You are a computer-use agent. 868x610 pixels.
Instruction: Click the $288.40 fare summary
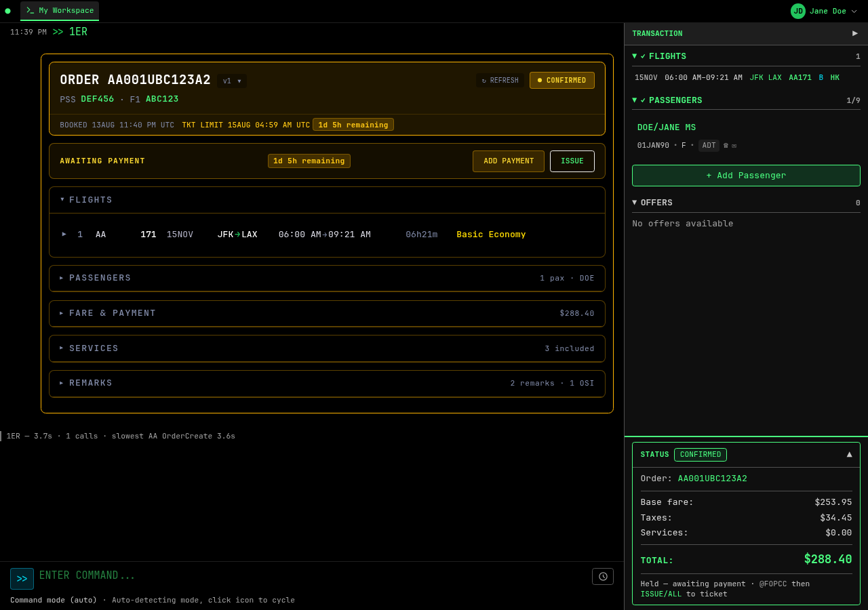tap(577, 313)
